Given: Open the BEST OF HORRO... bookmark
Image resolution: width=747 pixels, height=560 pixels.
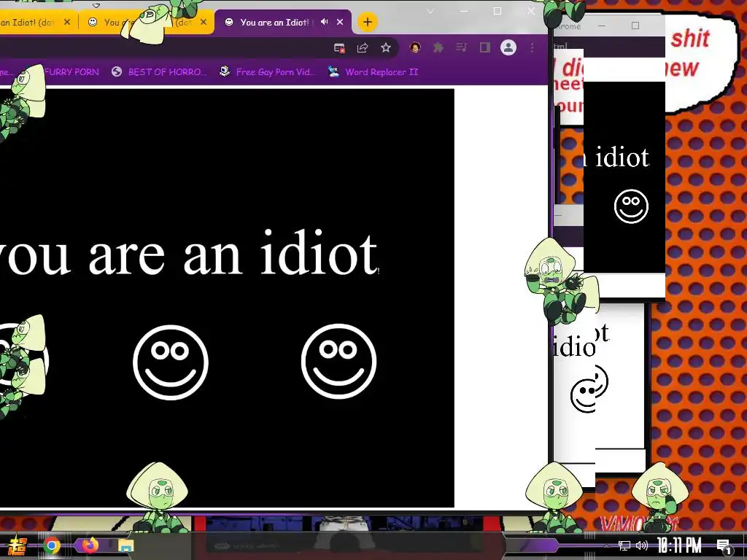Looking at the screenshot, I should [159, 72].
